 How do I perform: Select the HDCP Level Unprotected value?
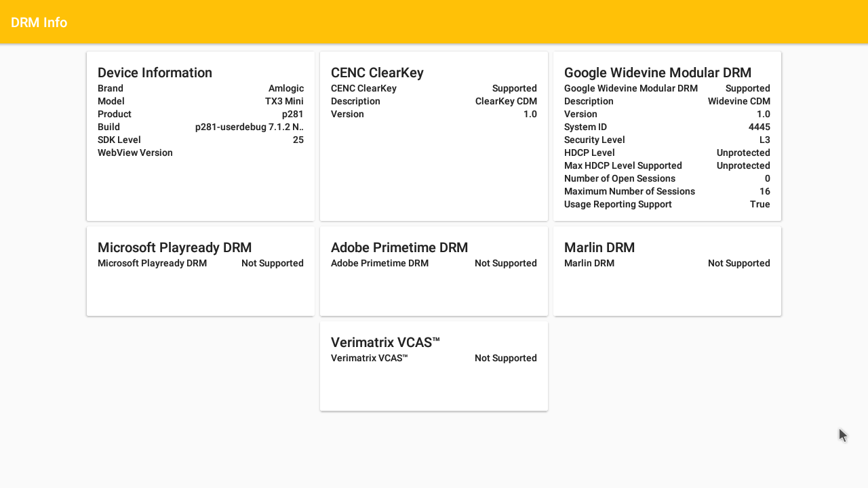point(743,152)
